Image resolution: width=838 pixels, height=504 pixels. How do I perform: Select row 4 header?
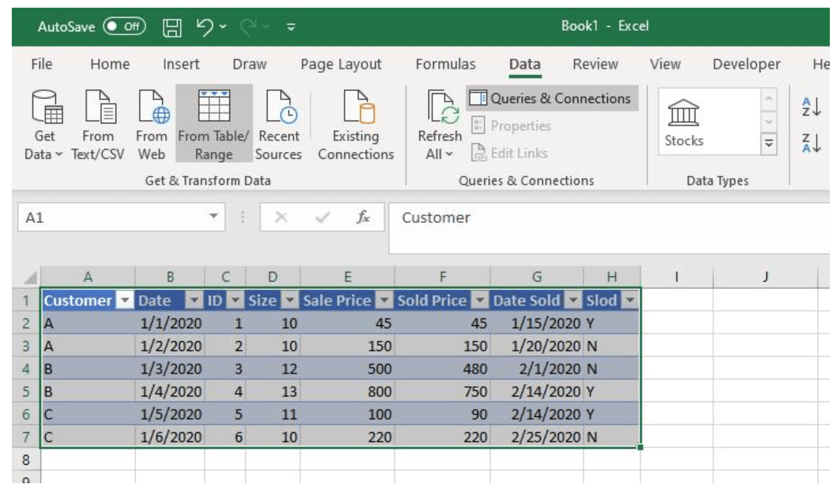click(26, 368)
